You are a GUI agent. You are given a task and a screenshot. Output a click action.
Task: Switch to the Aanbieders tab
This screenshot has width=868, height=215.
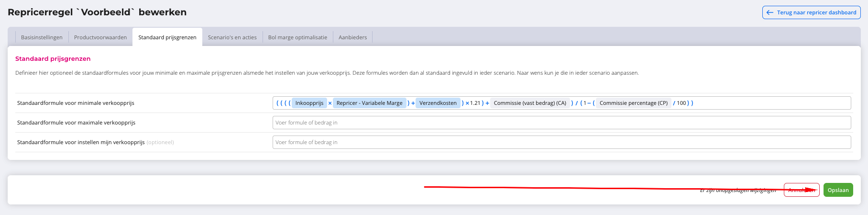click(352, 37)
